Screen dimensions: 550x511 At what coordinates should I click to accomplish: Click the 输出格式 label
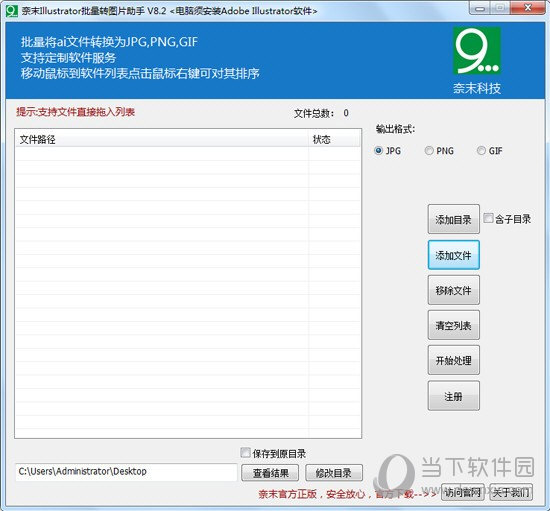coord(395,129)
